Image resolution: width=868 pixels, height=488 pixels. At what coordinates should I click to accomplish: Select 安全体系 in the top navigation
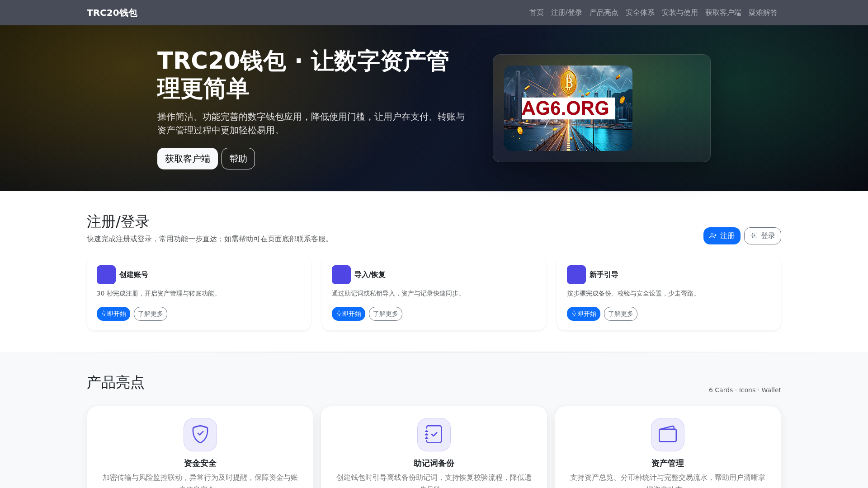(x=640, y=13)
